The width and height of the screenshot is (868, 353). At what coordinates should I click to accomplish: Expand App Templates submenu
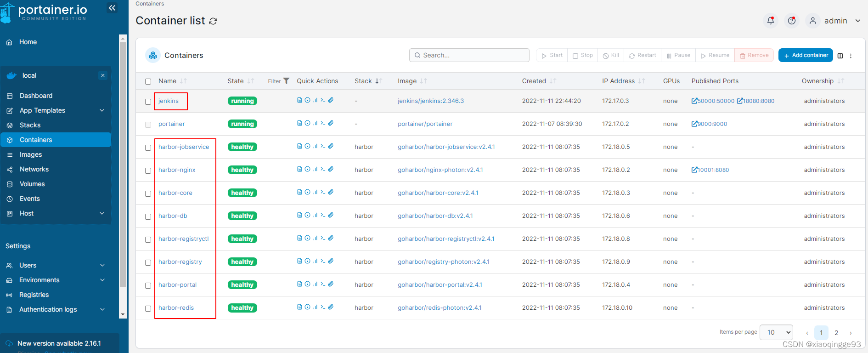(x=102, y=110)
